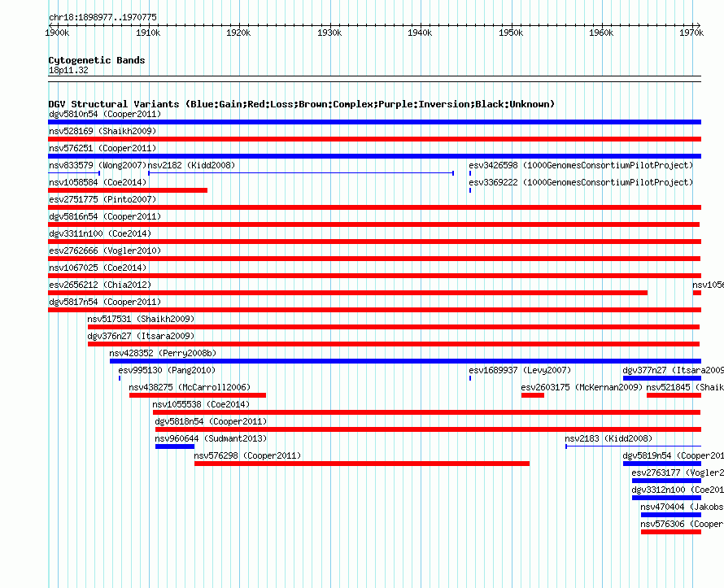Click the 1900k ruler tick label
Image resolution: width=724 pixels, height=588 pixels.
tap(57, 33)
